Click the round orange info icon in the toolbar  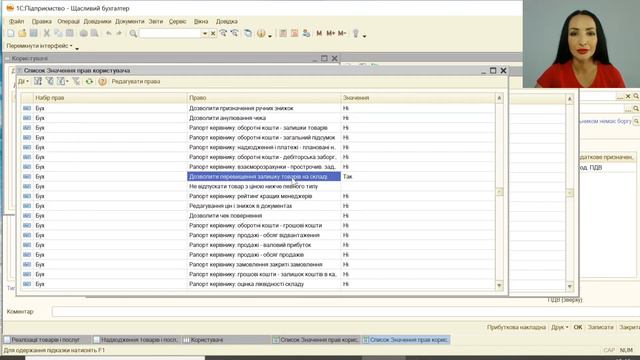(261, 33)
